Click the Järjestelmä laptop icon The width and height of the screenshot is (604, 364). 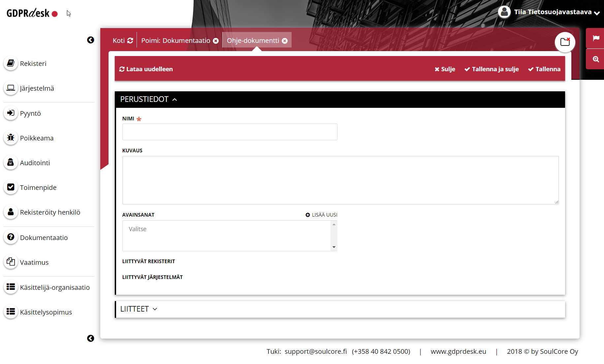click(x=11, y=88)
